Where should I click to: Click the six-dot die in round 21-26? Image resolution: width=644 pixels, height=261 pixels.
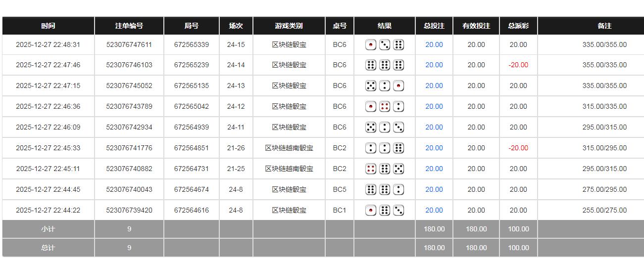coord(398,148)
